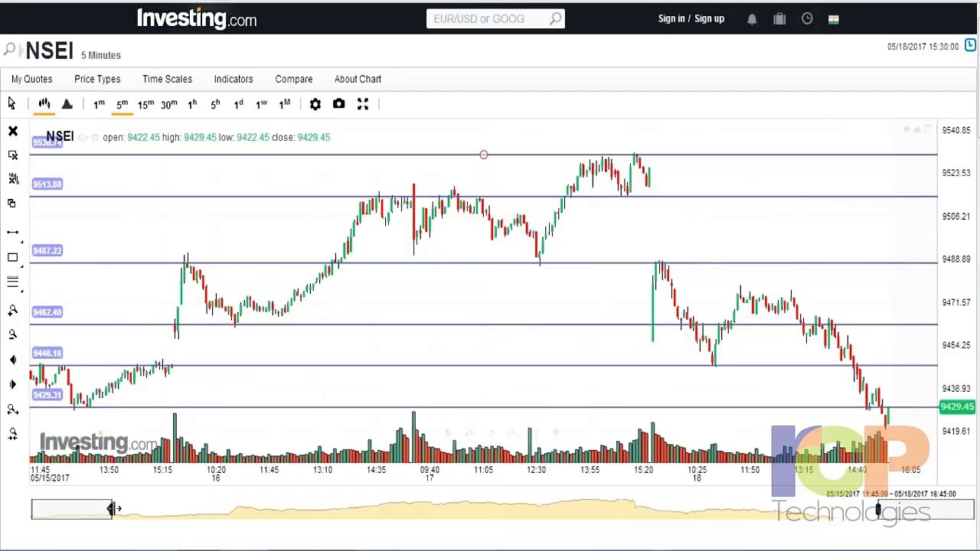This screenshot has height=551, width=980.
Task: Click search magnifier beside NSEI
Action: pos(9,51)
